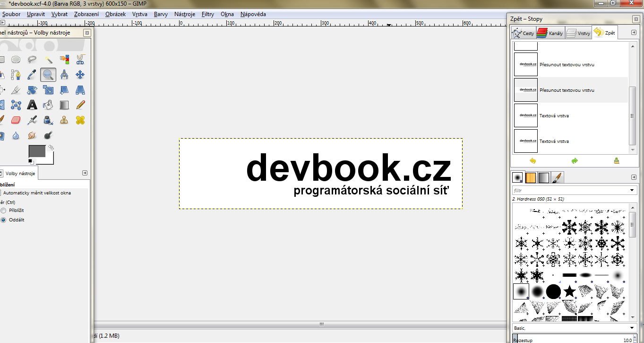Screen dimensions: 644x343
Task: Open the Filtry menu
Action: (x=207, y=14)
